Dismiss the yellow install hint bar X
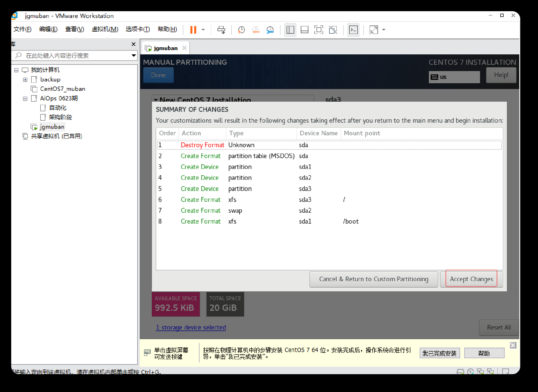The image size is (538, 392). coord(513,345)
